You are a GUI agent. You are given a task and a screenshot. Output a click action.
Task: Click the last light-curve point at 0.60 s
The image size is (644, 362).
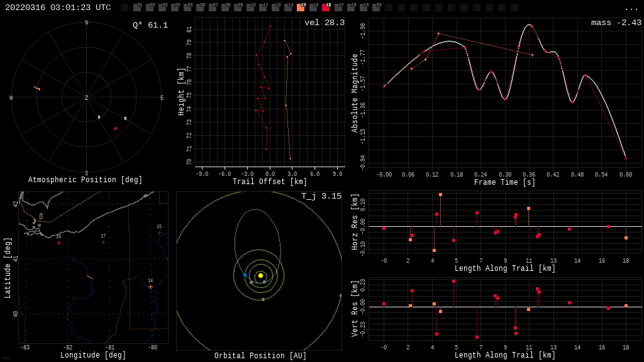[626, 158]
